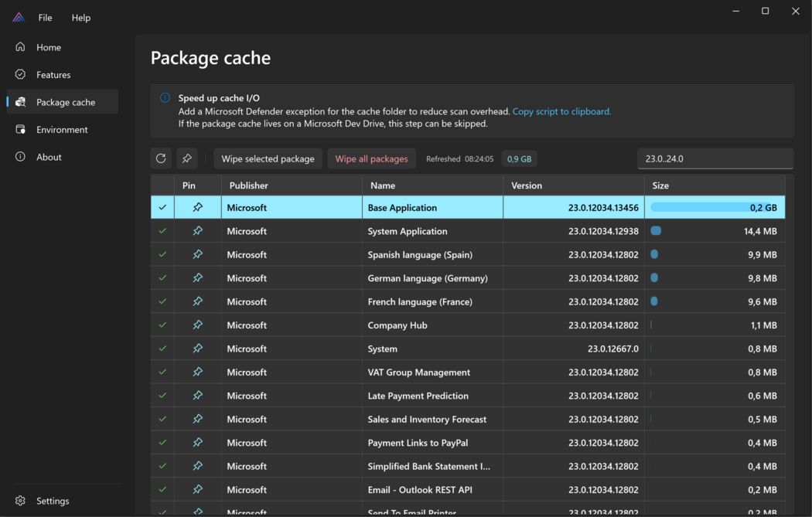This screenshot has height=517, width=812.
Task: Click the Base Application size bar
Action: point(714,207)
